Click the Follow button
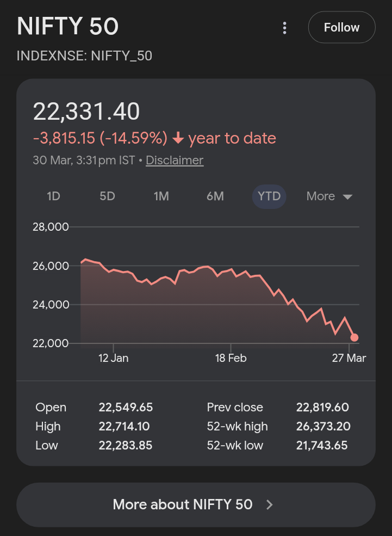The height and width of the screenshot is (536, 392). pyautogui.click(x=341, y=27)
